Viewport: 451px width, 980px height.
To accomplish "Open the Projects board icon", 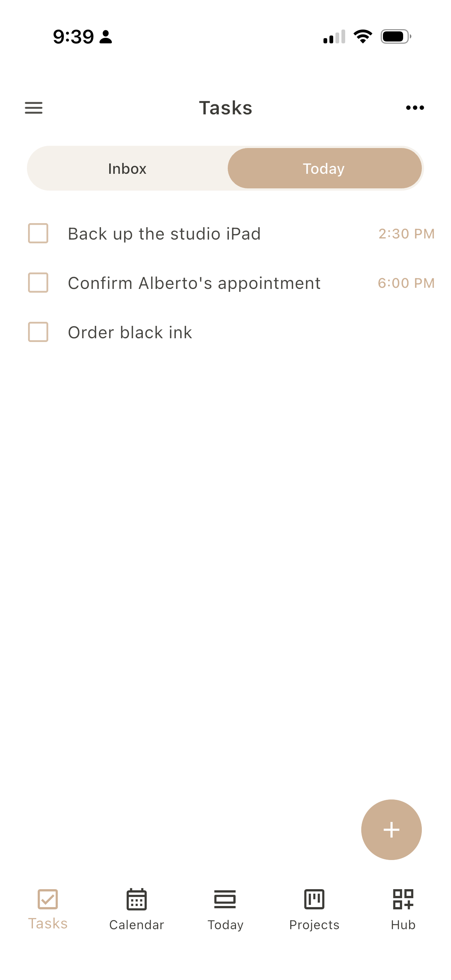I will point(314,899).
